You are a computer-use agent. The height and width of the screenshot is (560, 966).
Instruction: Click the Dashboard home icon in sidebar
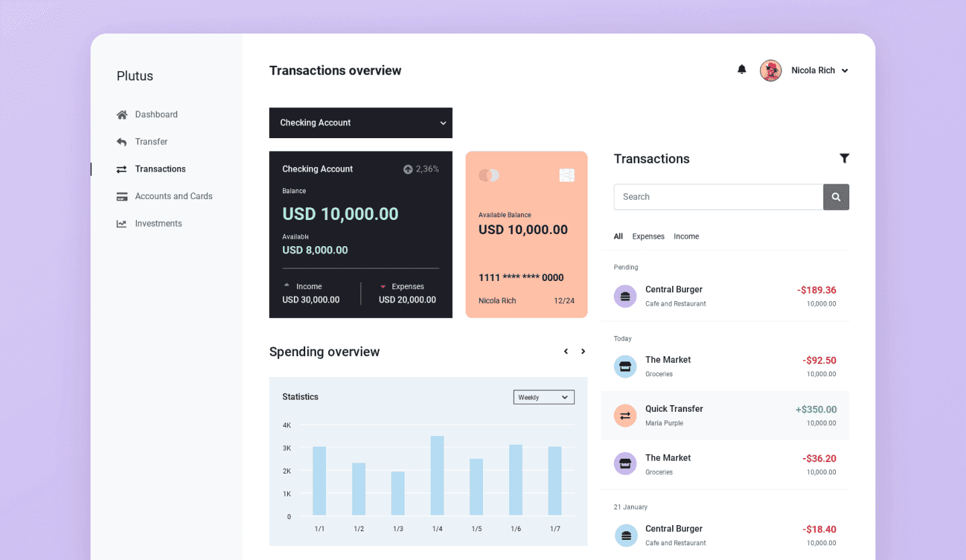click(121, 115)
